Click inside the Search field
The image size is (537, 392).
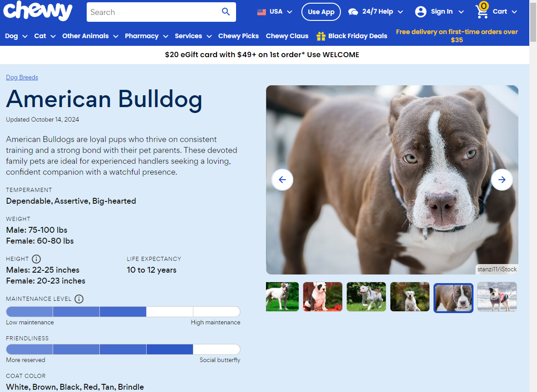click(154, 12)
